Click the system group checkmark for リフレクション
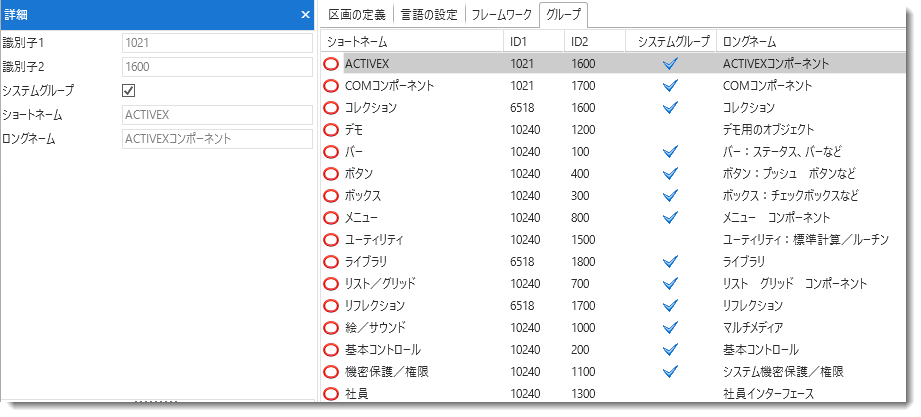The height and width of the screenshot is (417, 921). [x=670, y=305]
